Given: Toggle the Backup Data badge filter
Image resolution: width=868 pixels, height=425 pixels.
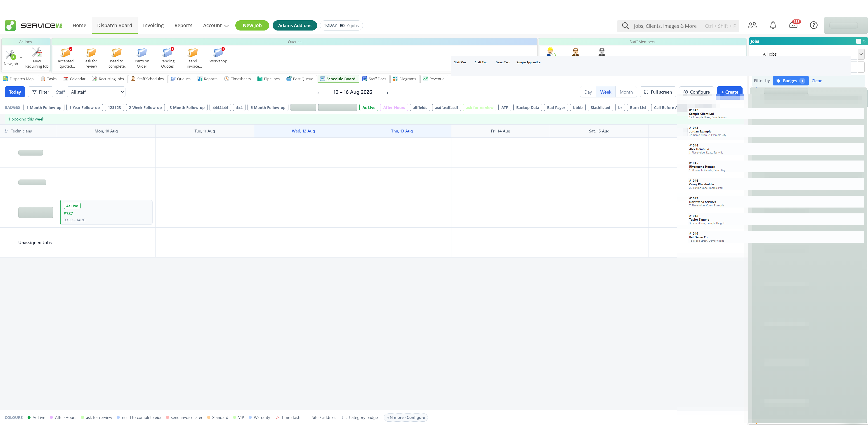Looking at the screenshot, I should coord(527,108).
